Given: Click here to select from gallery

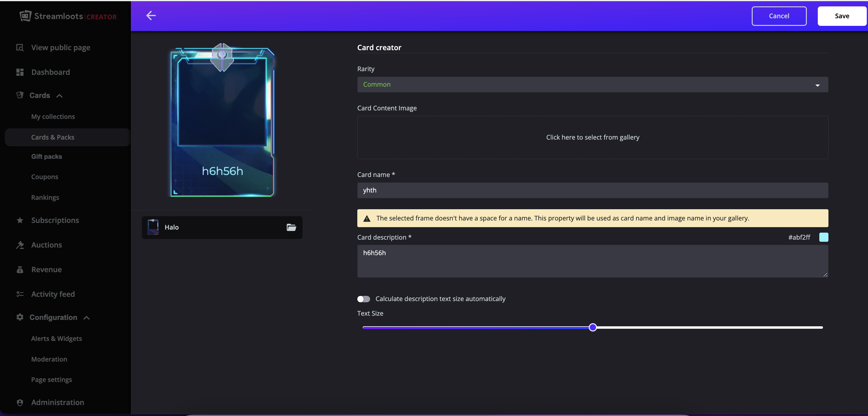Looking at the screenshot, I should (592, 137).
